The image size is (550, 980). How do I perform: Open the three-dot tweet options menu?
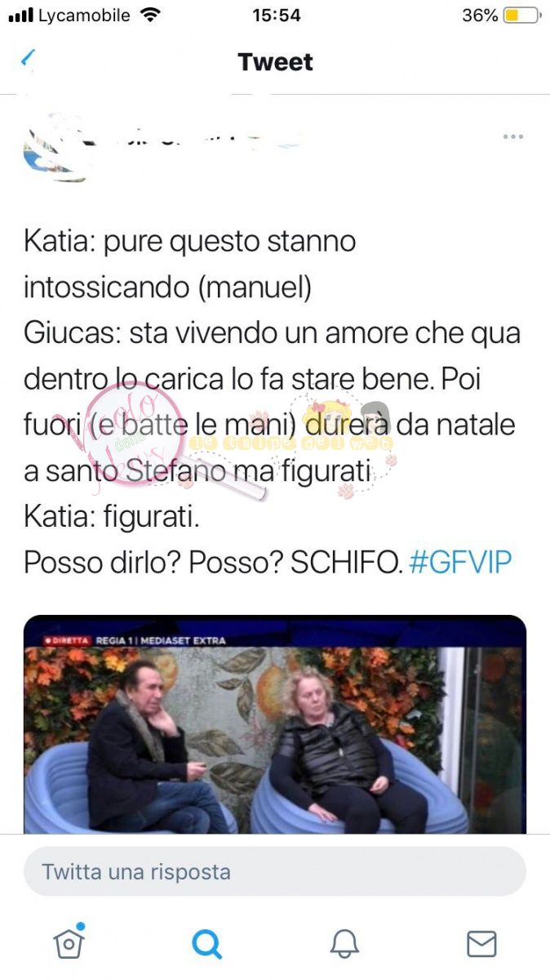pos(512,137)
